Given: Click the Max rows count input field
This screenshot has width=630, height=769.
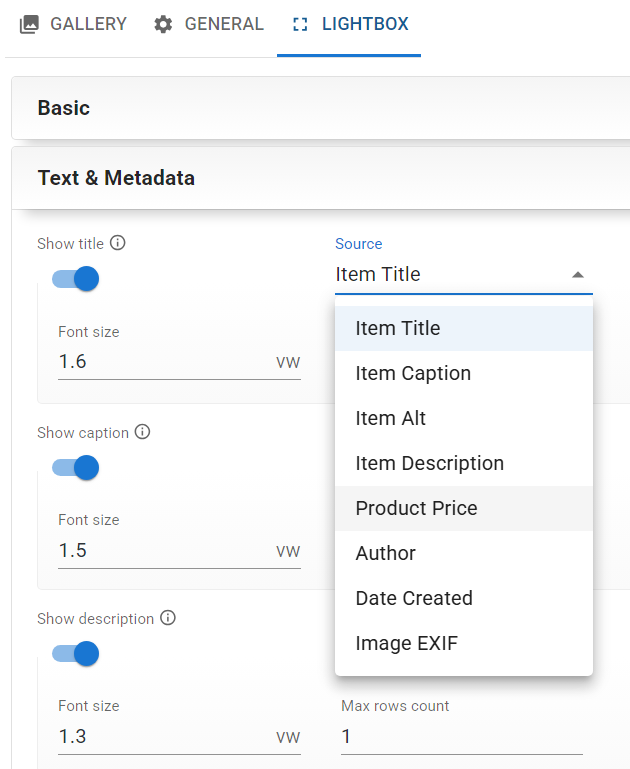Looking at the screenshot, I should click(x=461, y=737).
